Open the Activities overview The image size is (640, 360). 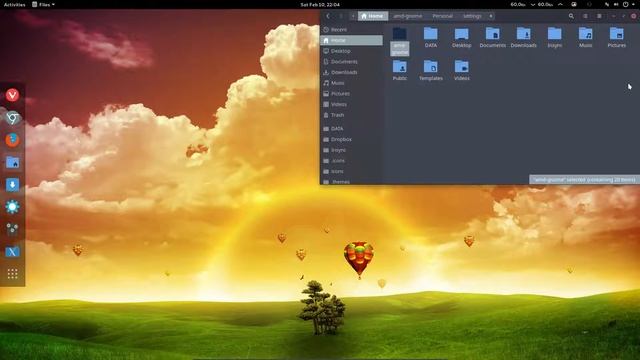[14, 4]
